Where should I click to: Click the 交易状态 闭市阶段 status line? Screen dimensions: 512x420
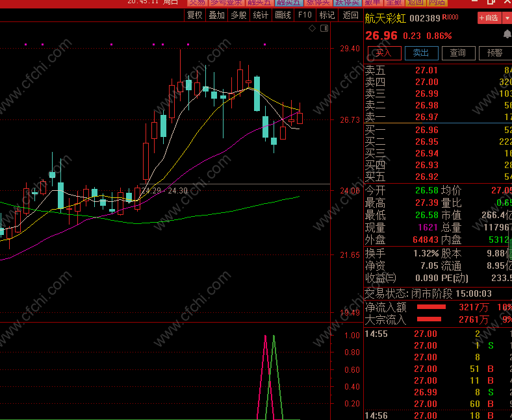click(x=428, y=293)
